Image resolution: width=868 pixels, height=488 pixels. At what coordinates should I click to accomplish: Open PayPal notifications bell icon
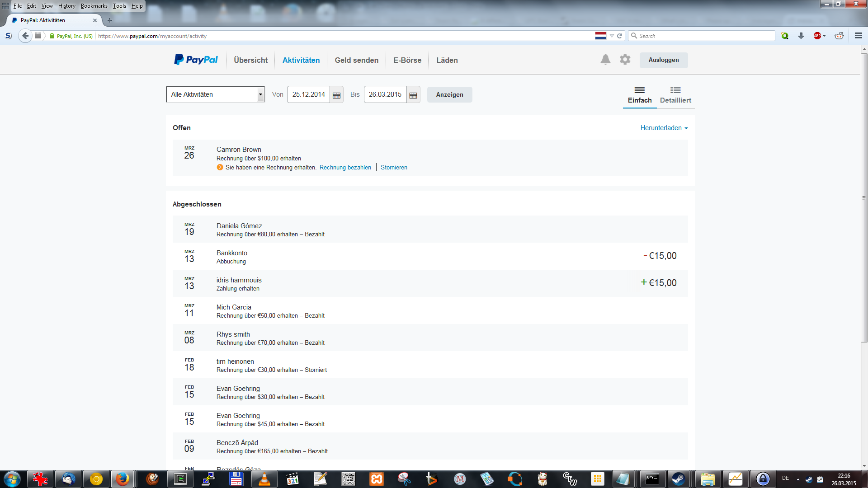(605, 60)
